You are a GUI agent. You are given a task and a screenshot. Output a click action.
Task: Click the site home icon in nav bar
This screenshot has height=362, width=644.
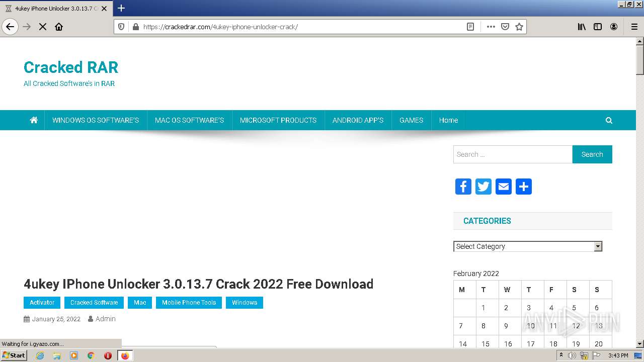[x=34, y=120]
